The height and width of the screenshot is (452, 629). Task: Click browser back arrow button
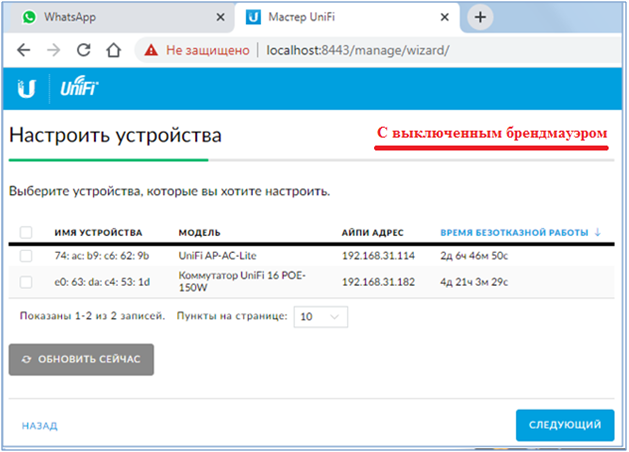click(x=24, y=49)
